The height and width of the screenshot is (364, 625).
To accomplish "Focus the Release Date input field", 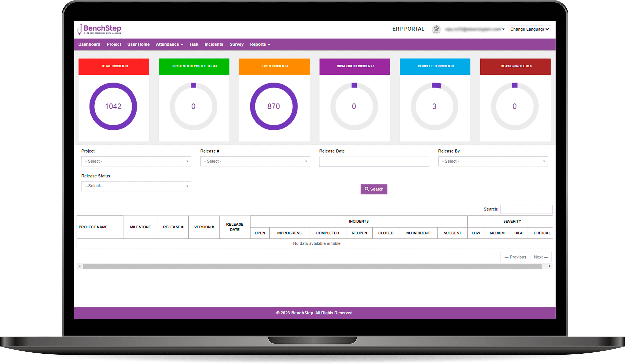I will (374, 162).
